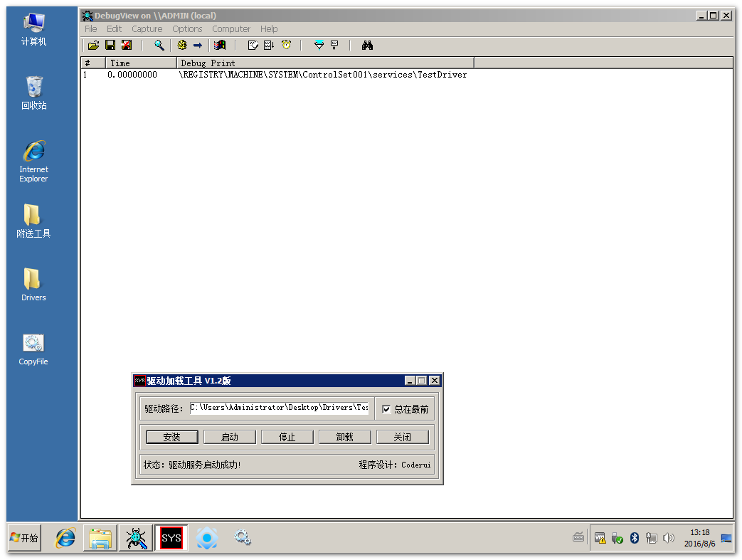Viewport: 742px width, 560px height.
Task: Toggle the 总在最前 always-on-top checkbox
Action: click(x=386, y=409)
